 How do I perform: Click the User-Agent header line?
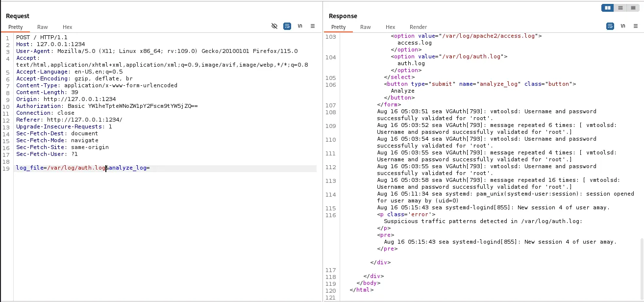point(157,51)
